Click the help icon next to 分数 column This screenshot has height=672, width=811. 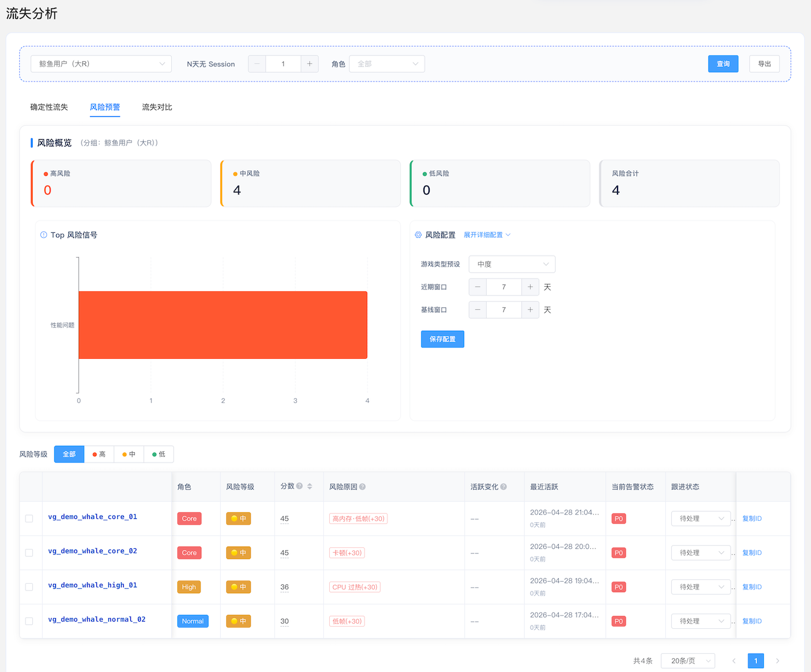299,486
